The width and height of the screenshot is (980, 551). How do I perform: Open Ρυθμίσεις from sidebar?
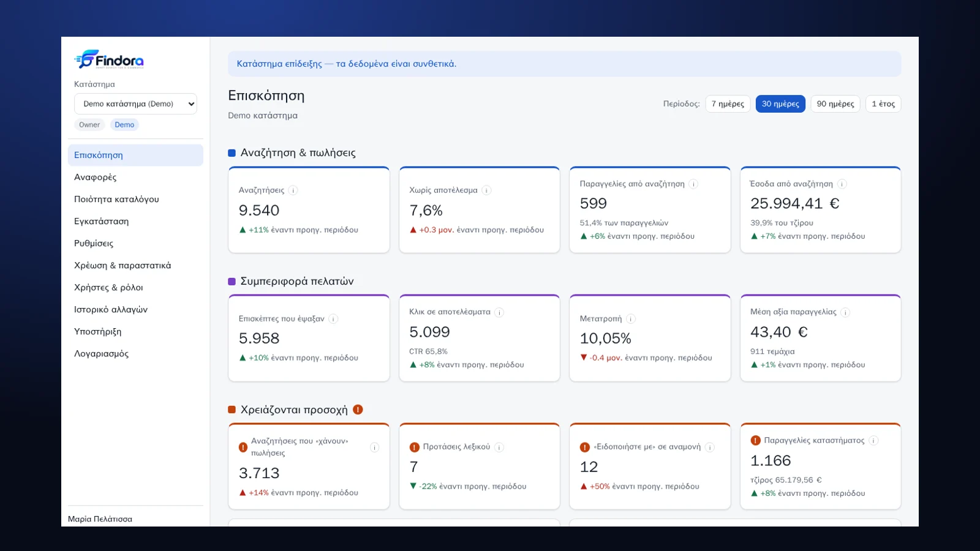coord(135,244)
